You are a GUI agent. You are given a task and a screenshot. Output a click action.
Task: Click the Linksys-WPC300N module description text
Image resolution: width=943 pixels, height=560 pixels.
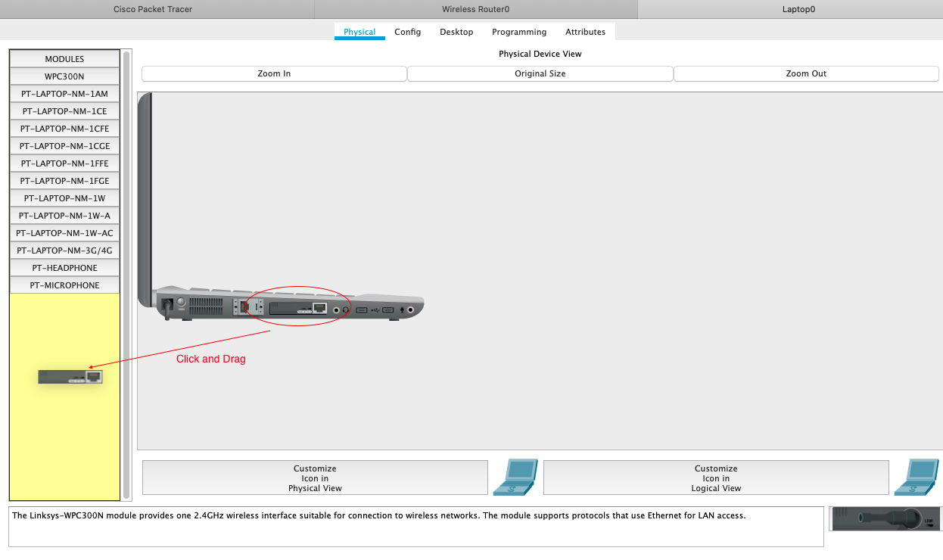378,516
